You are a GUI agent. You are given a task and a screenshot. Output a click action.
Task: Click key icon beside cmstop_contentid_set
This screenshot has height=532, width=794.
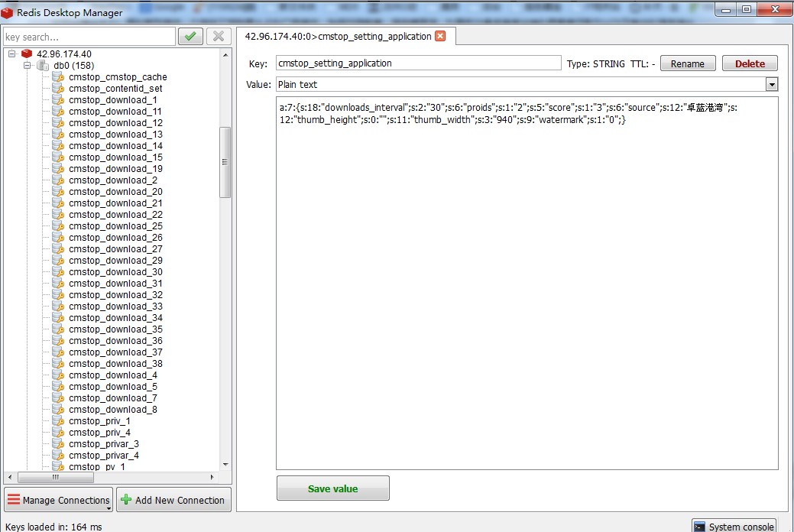pyautogui.click(x=58, y=88)
